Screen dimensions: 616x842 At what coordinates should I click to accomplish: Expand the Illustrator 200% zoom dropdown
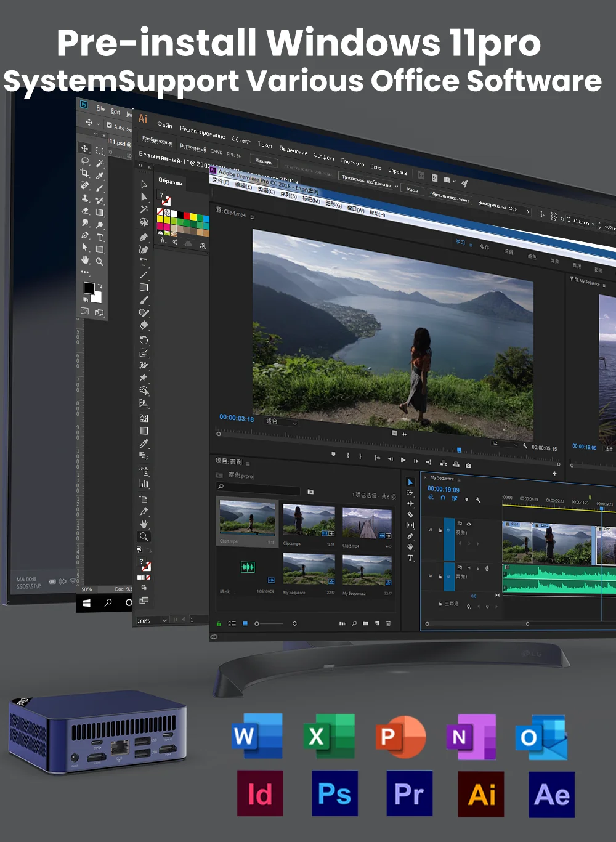[x=164, y=620]
